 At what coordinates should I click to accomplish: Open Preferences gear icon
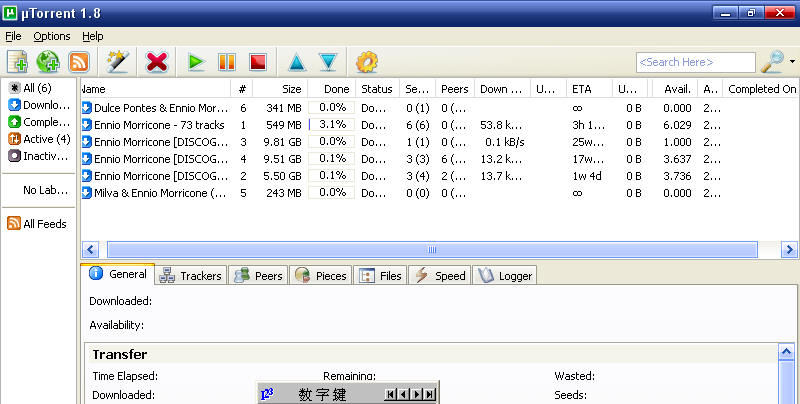367,62
